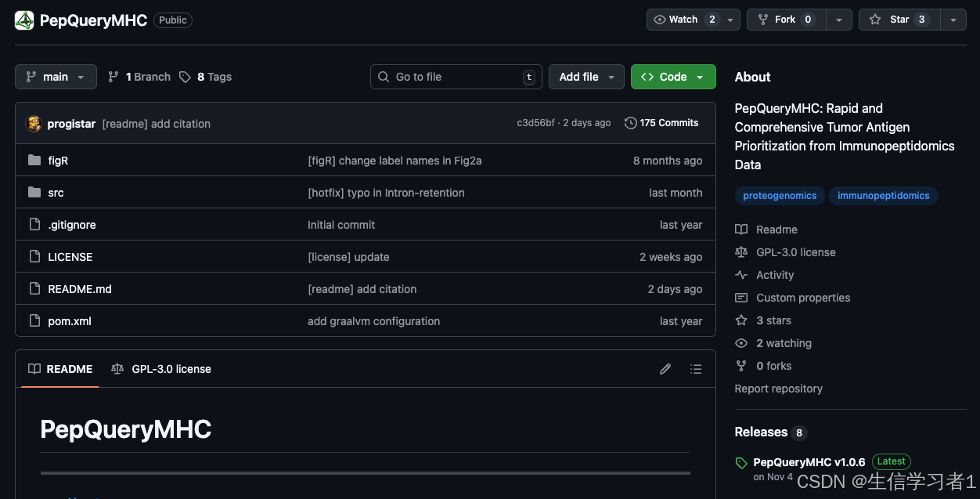Viewport: 980px width, 499px height.
Task: Click the src folder icon
Action: click(x=34, y=192)
